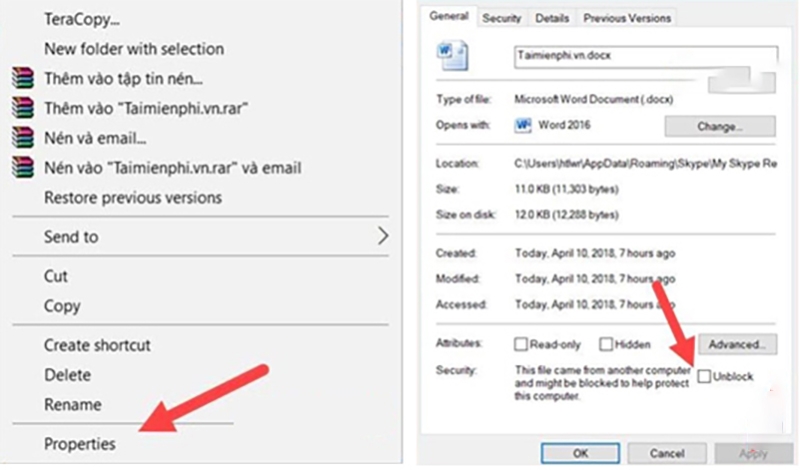Switch to the Security tab
The height and width of the screenshot is (470, 800).
tap(501, 18)
